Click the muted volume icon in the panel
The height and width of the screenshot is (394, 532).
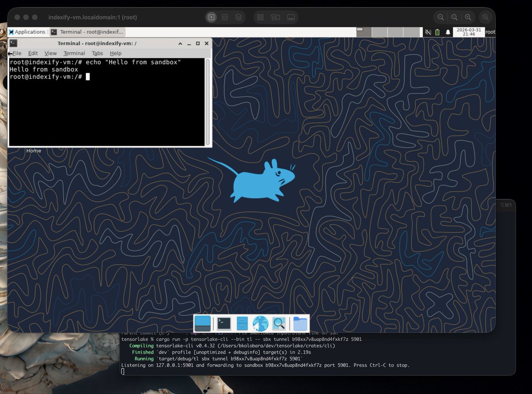(x=428, y=32)
